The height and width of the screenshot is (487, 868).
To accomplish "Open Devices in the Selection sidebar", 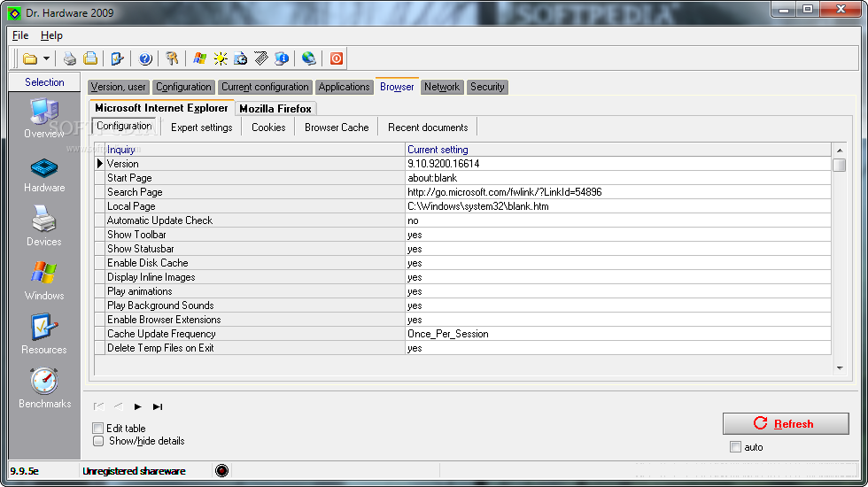I will click(44, 227).
